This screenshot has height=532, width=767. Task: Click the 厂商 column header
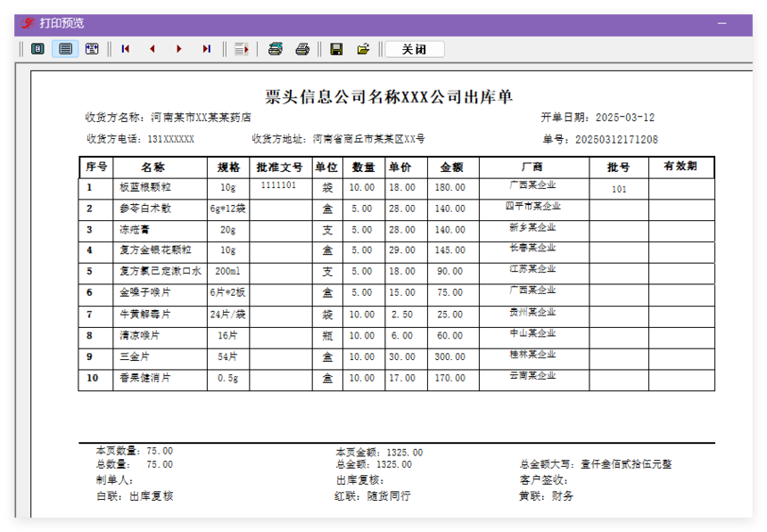tap(532, 167)
